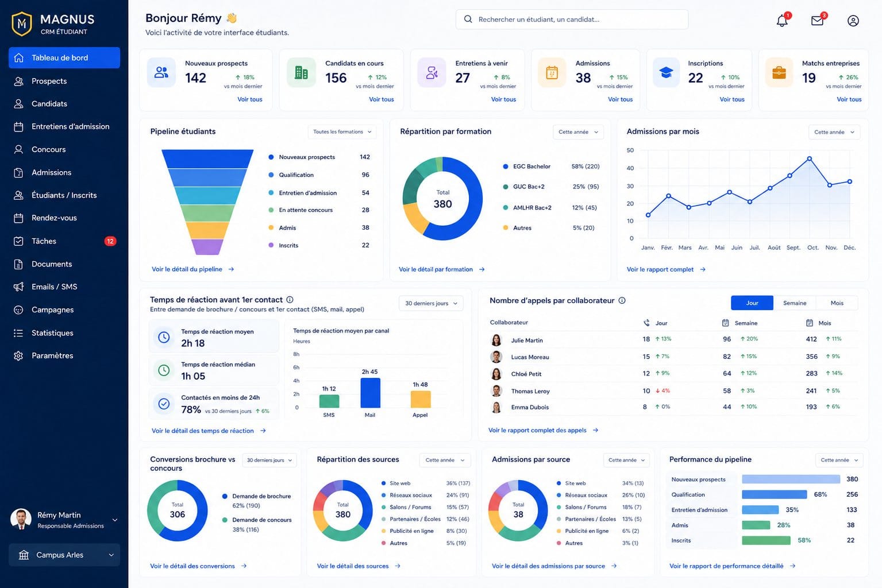Open the user profile icon in header

tap(853, 21)
